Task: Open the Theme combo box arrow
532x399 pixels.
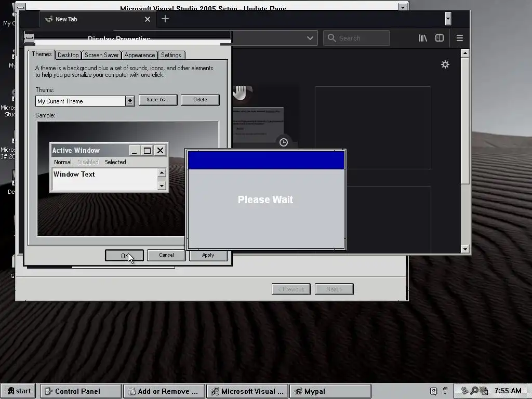Action: coord(130,101)
